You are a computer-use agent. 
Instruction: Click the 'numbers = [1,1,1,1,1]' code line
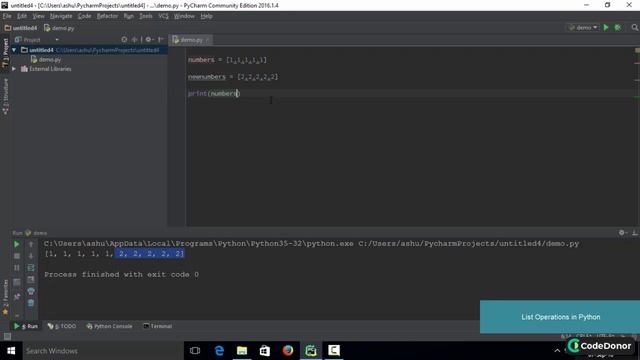coord(227,60)
